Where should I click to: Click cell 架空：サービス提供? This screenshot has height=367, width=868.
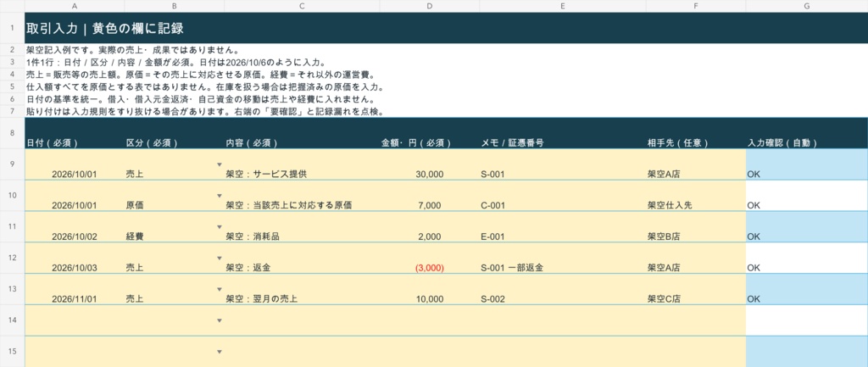tap(302, 164)
